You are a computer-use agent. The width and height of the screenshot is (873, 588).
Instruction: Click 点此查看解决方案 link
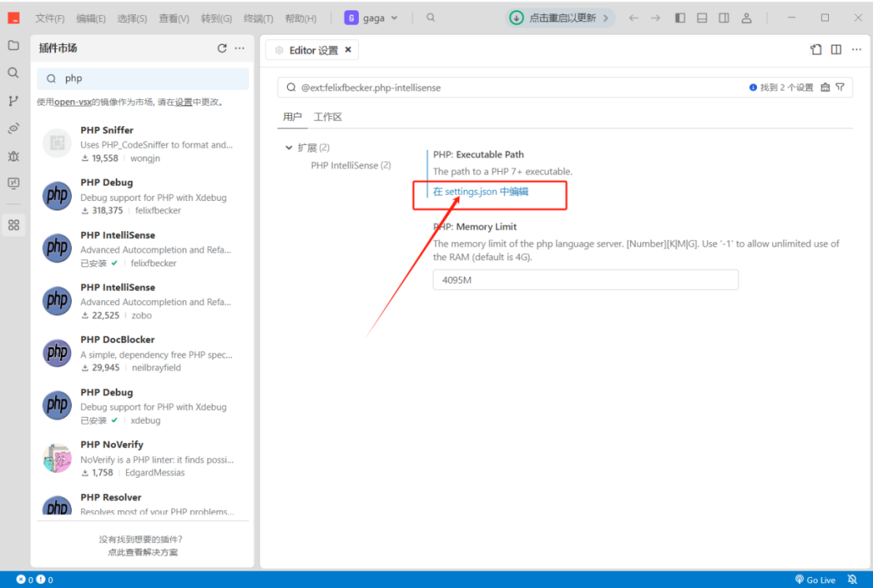[143, 553]
